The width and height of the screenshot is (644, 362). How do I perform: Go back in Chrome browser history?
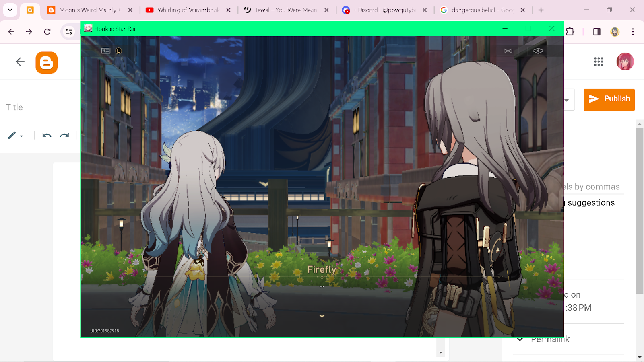click(x=11, y=31)
